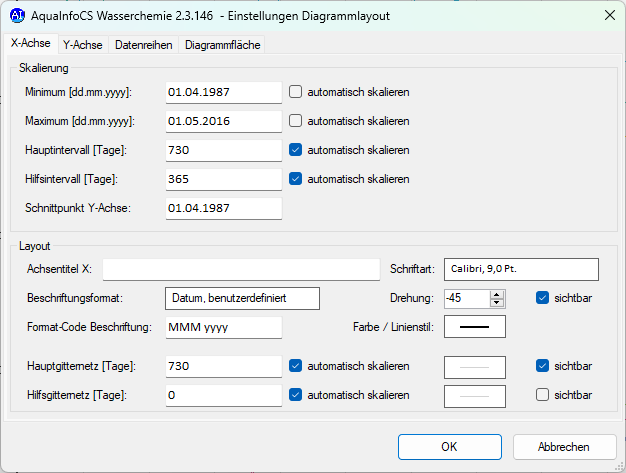Viewport: 626px width, 473px height.
Task: Click the Hilfsgitternetz value field
Action: [224, 396]
